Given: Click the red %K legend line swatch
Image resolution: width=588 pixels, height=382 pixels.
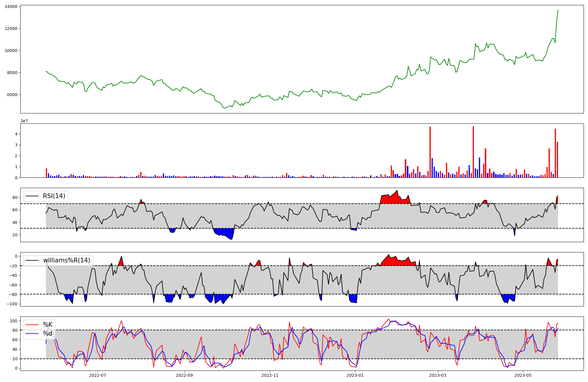Looking at the screenshot, I should (32, 325).
